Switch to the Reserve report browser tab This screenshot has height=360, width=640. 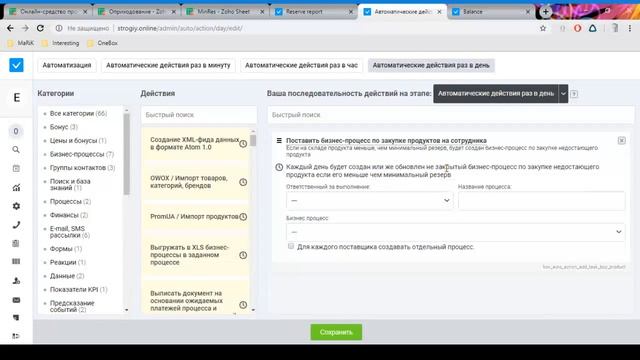click(x=313, y=12)
